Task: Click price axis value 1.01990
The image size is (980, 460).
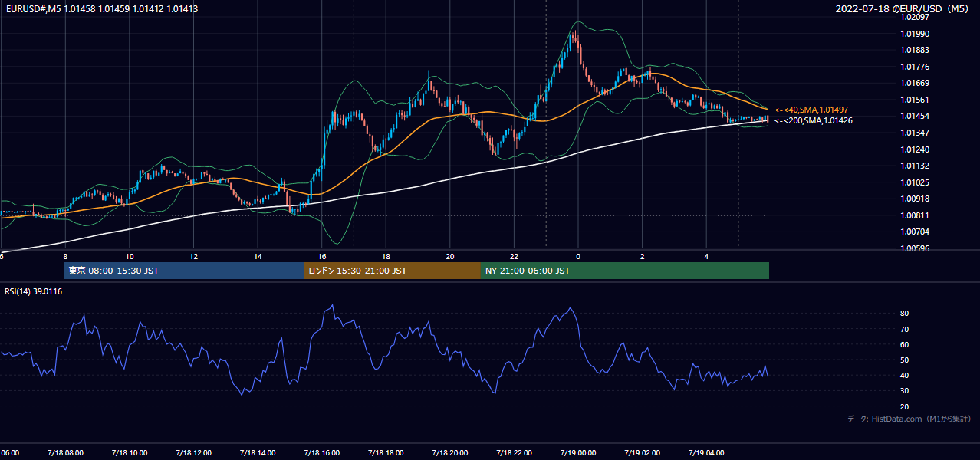Action: pos(916,34)
